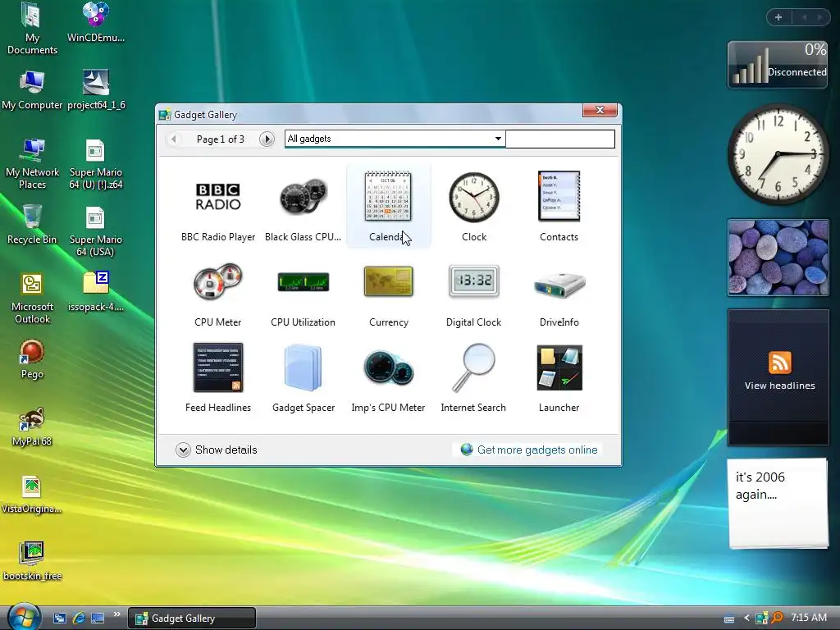Viewport: 840px width, 630px height.
Task: Click the Contacts gadget icon
Action: coord(559,207)
